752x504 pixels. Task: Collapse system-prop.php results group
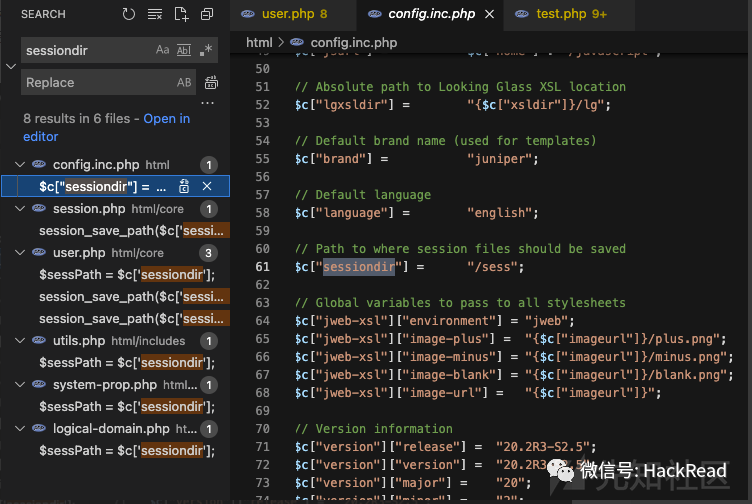point(20,385)
